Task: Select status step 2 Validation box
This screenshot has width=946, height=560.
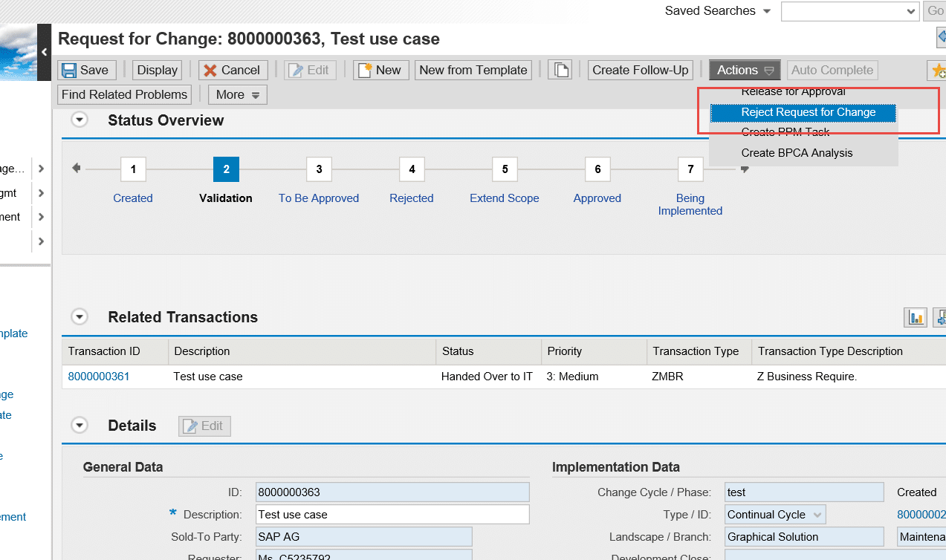Action: (226, 169)
